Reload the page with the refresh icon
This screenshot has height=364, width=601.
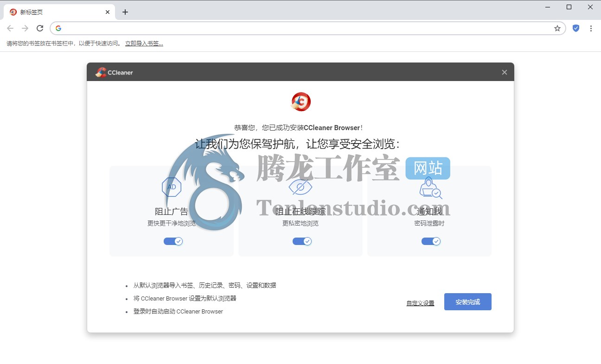(x=40, y=28)
